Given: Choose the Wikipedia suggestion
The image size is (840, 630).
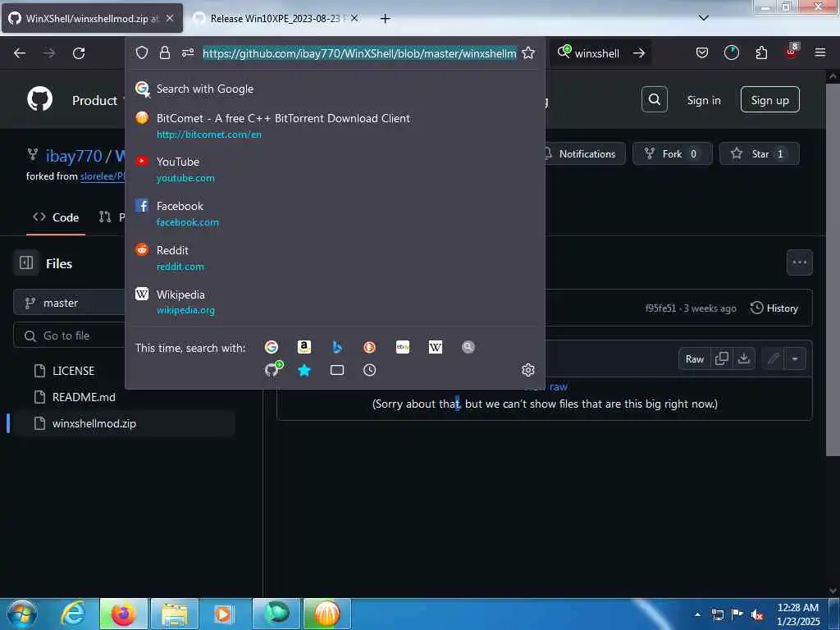Looking at the screenshot, I should coord(335,302).
